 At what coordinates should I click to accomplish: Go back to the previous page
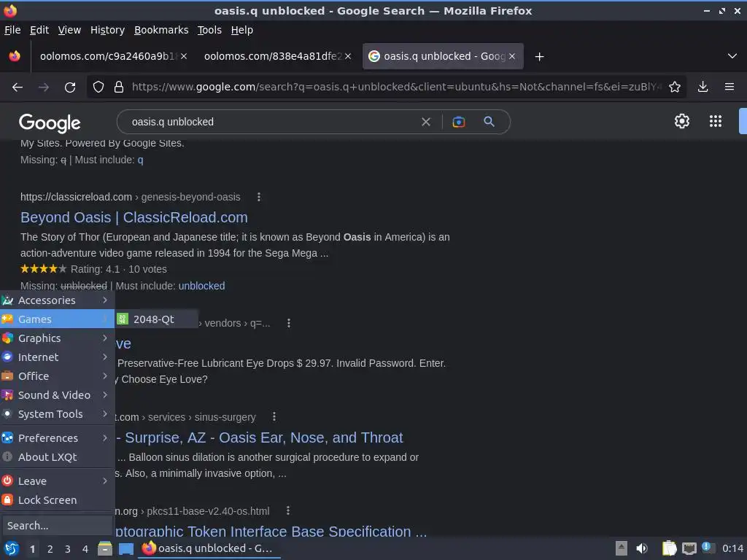tap(18, 87)
